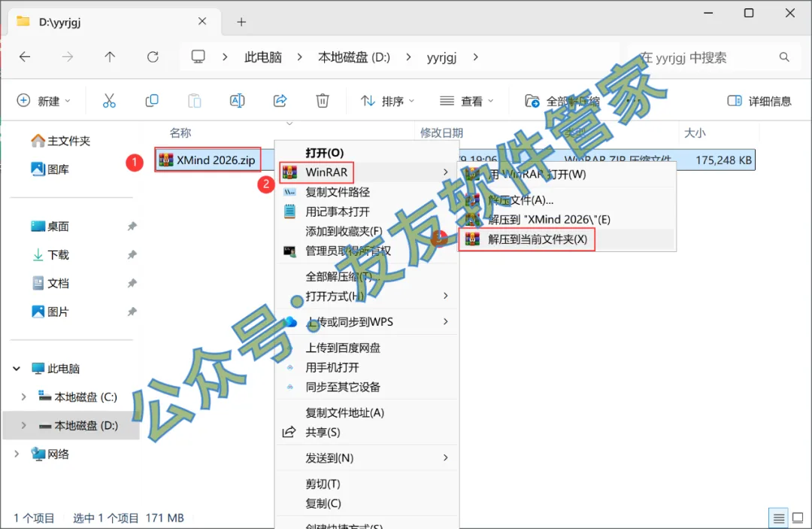Choose 解压文件(A)... in WinRAR submenu

[x=567, y=200]
